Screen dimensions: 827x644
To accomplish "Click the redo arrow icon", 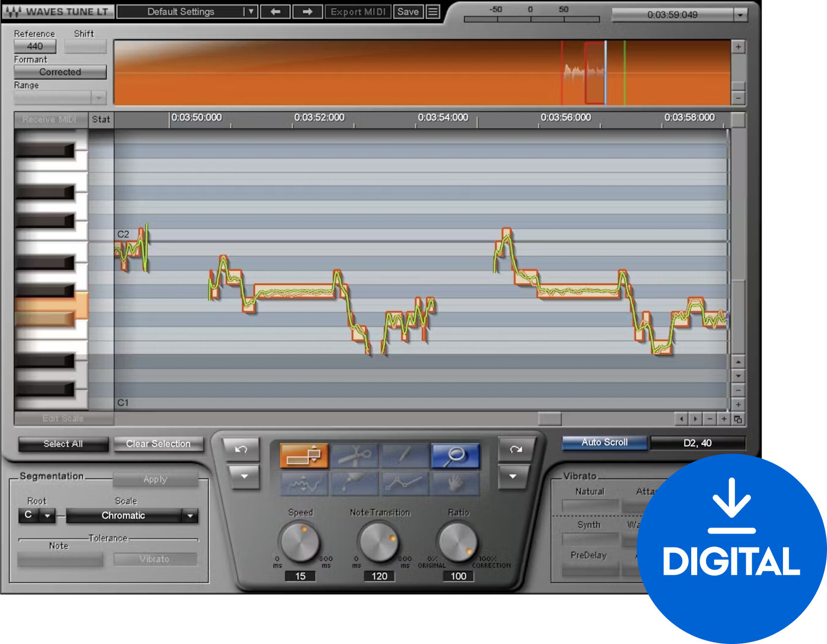I will click(516, 450).
